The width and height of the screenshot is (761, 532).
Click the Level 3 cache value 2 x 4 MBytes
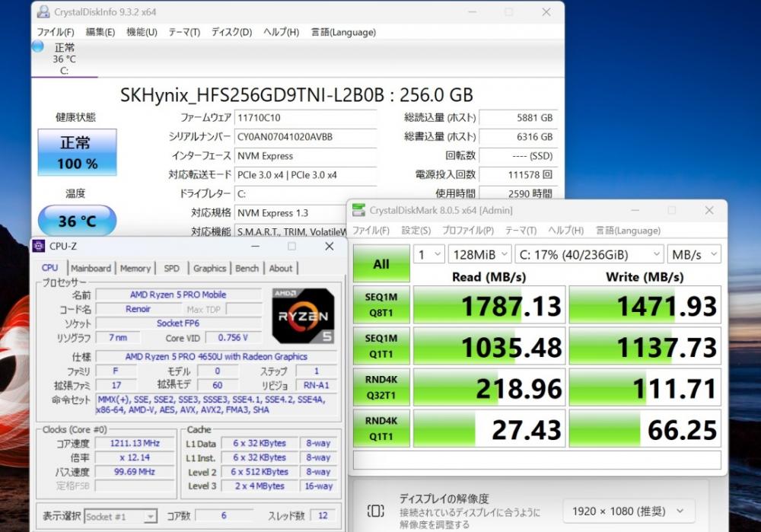(260, 486)
